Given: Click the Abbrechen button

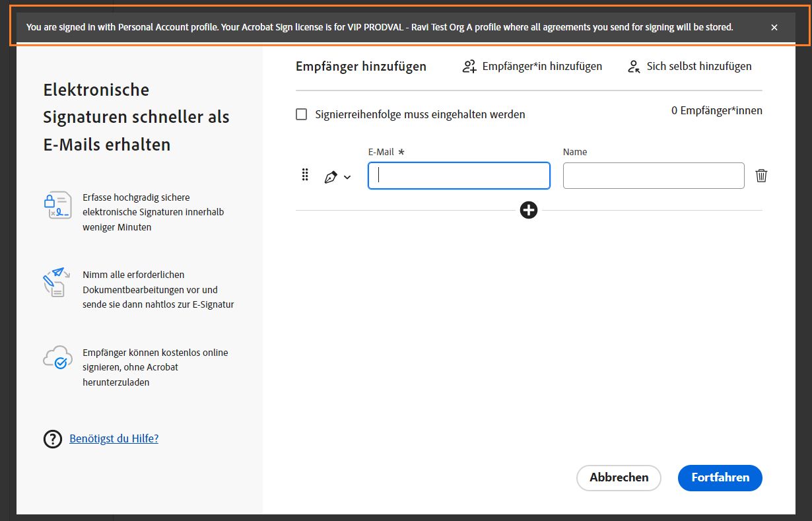Looking at the screenshot, I should (618, 477).
